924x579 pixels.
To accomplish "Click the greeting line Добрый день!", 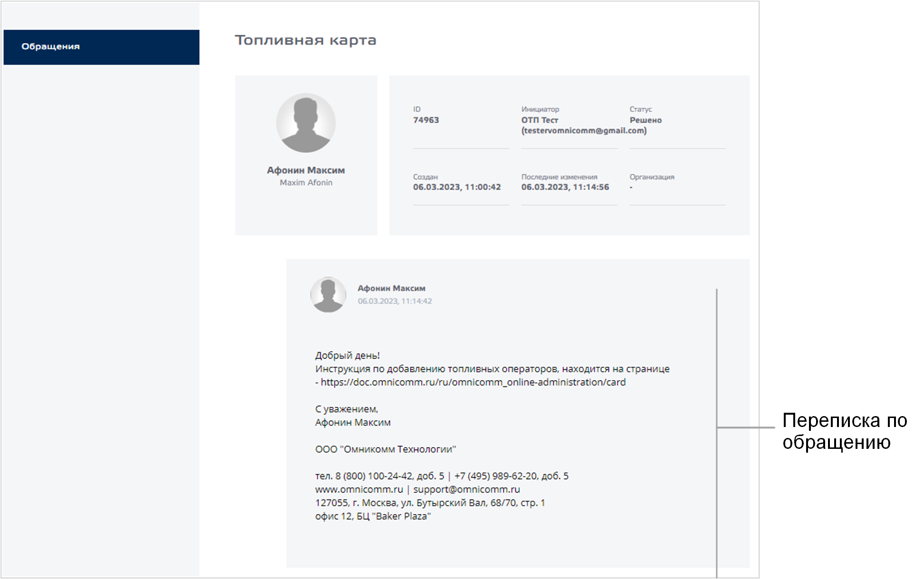I will click(347, 355).
